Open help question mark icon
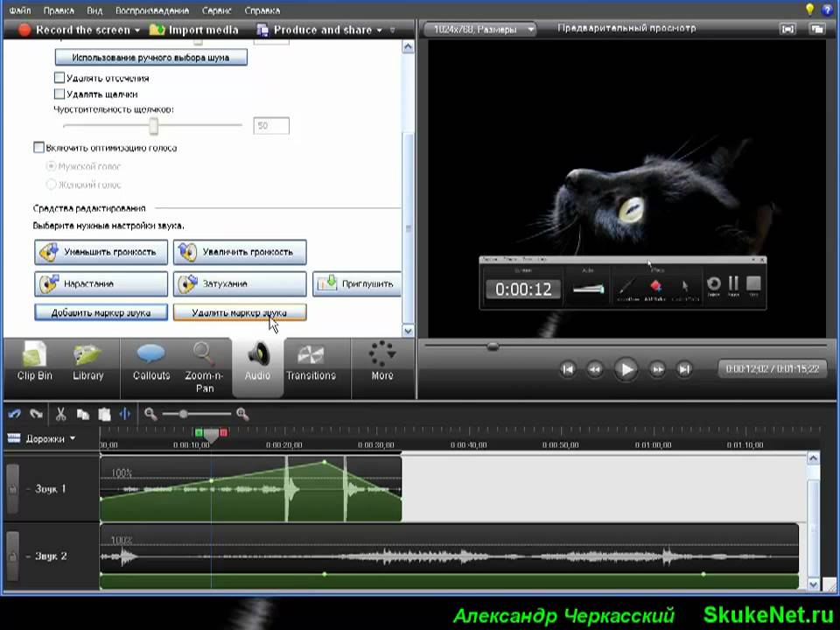This screenshot has height=630, width=840. (827, 10)
